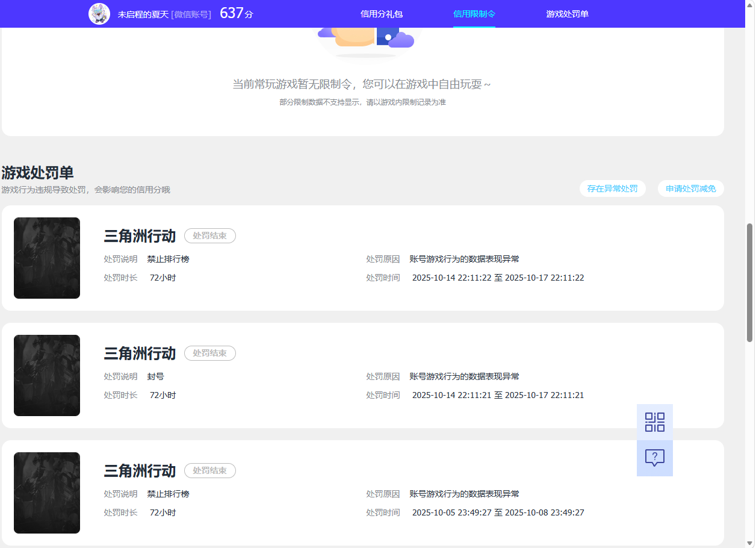Click username 未启程的夏天

pos(143,14)
